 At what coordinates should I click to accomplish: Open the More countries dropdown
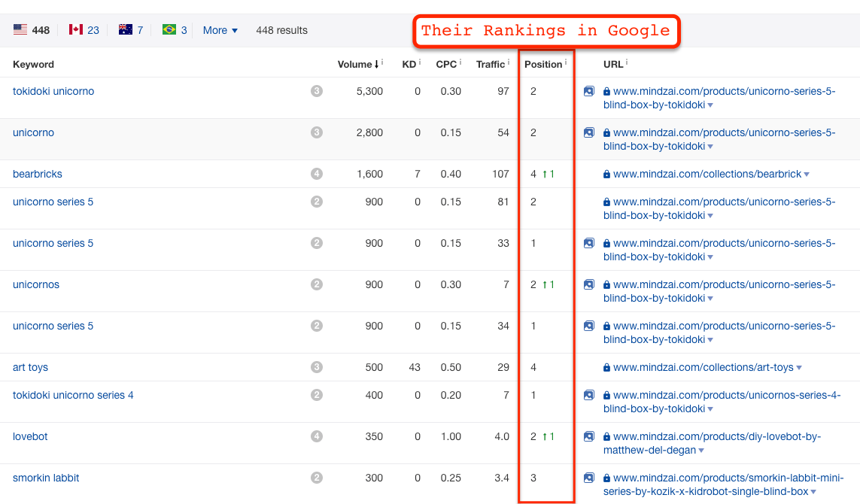(x=220, y=30)
